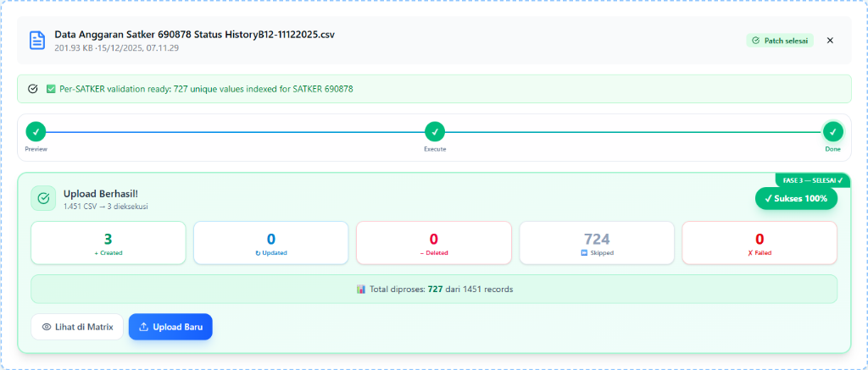Click the upload arrow icon in Upload Baru
The image size is (868, 370).
tap(143, 327)
